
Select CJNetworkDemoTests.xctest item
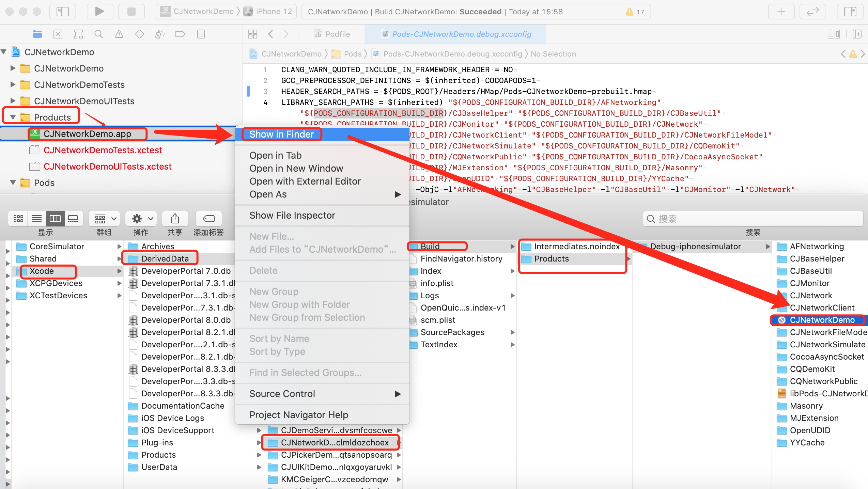(x=103, y=150)
